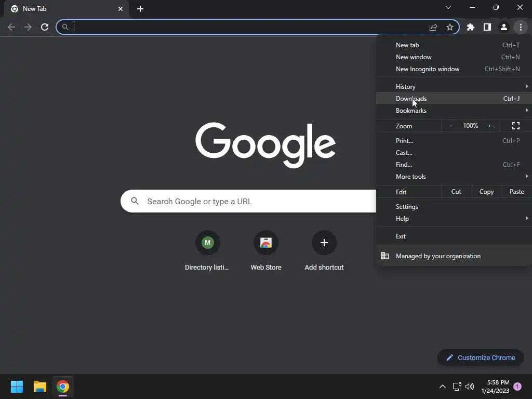532x399 pixels.
Task: Open the Windows Start menu
Action: point(17,387)
